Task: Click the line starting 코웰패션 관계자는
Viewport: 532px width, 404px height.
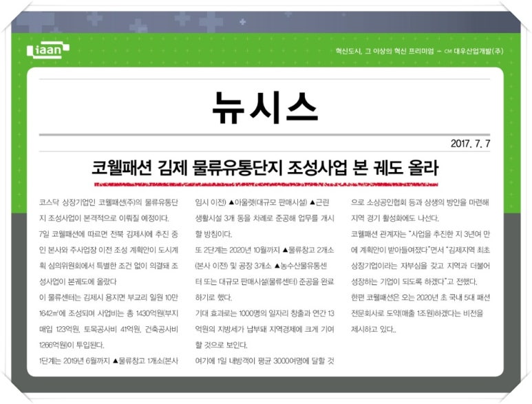Action: point(421,234)
